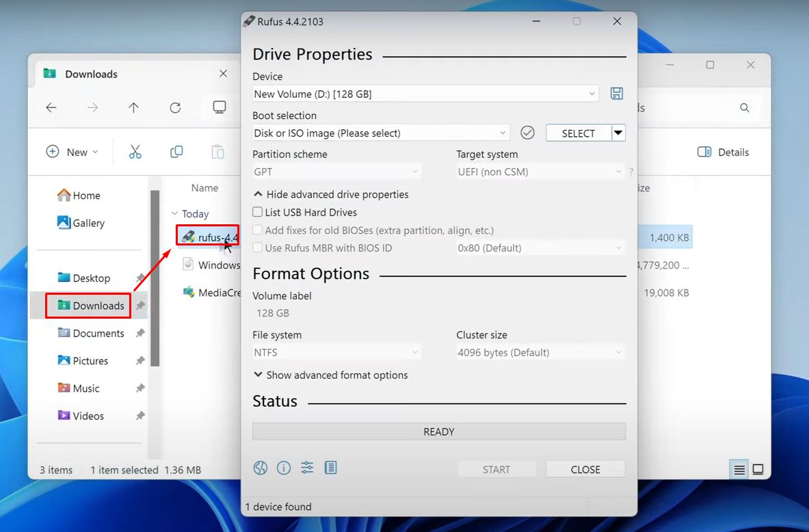
Task: Open Videos in the navigation pane
Action: 81,416
